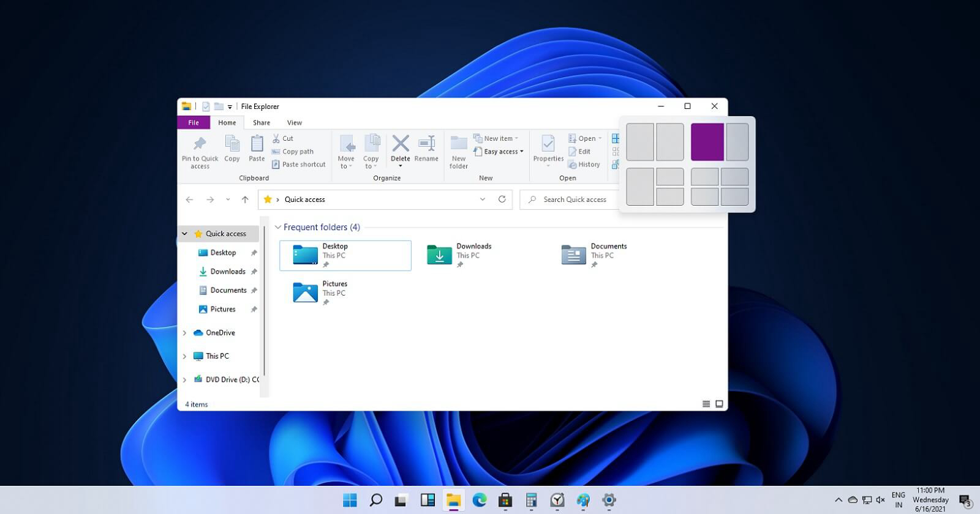Switch to large icons view in status bar

click(x=719, y=404)
